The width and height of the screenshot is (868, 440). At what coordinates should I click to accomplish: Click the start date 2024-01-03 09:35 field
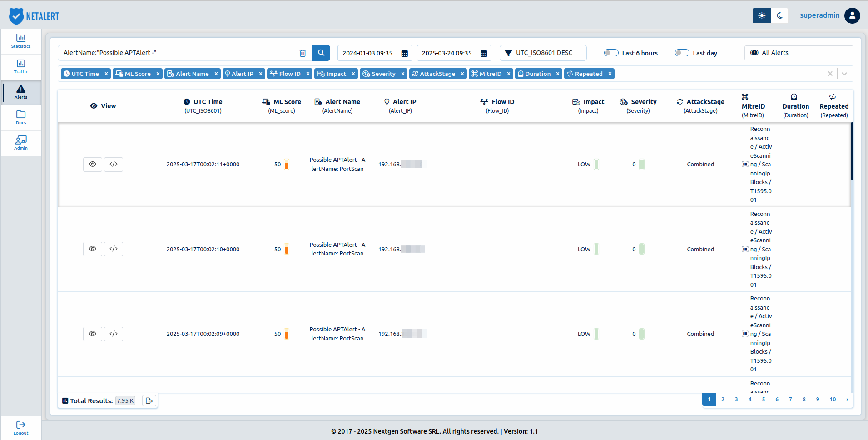tap(367, 53)
